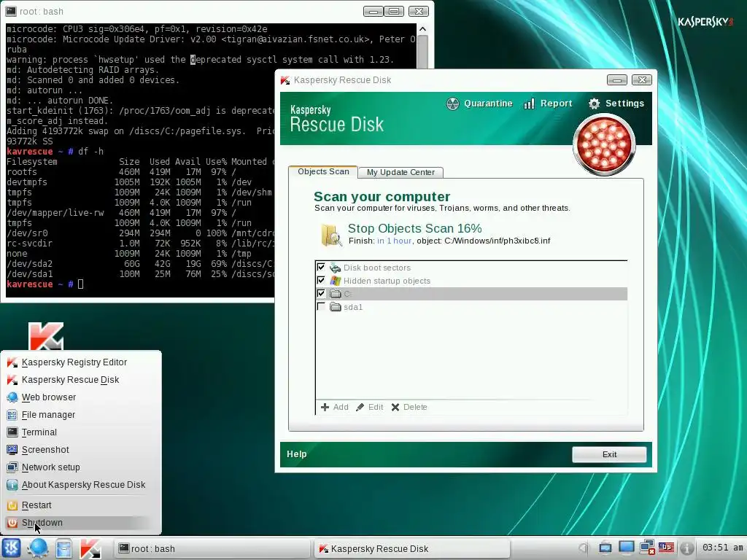Image resolution: width=747 pixels, height=560 pixels.
Task: Click the small window tray icon
Action: click(605, 548)
